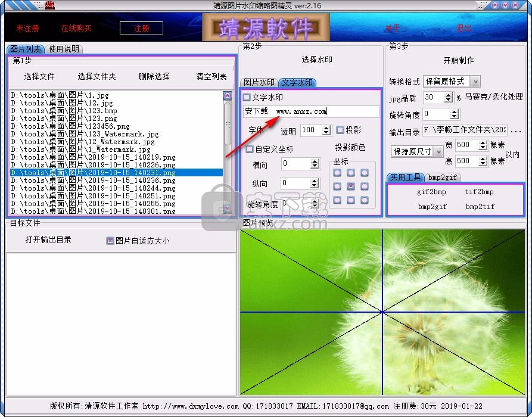Adjust the 宽 width stepper
532x417 pixels.
click(x=483, y=145)
